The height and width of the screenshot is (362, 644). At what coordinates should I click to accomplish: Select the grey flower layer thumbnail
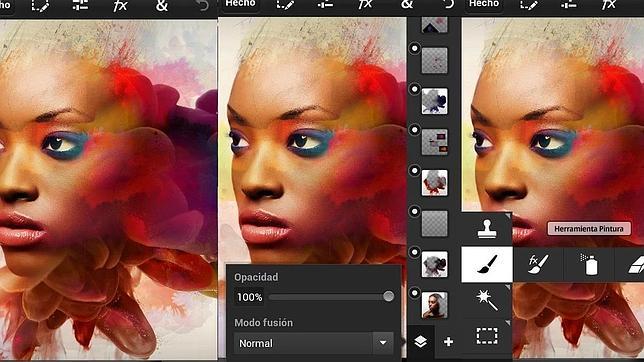[x=435, y=264]
